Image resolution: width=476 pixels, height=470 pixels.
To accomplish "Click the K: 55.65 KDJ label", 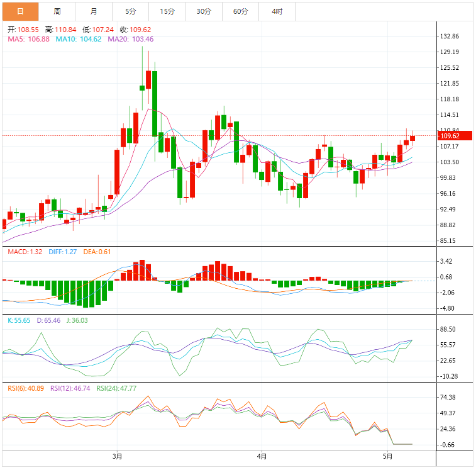I will pos(19,320).
